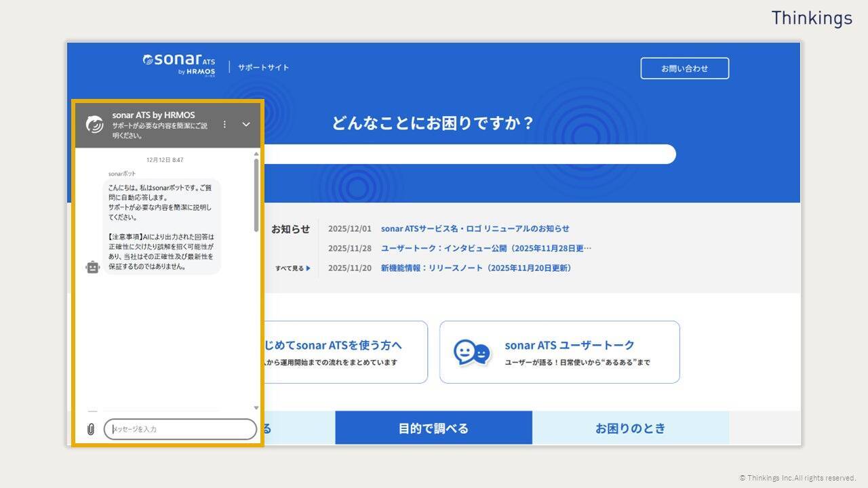The width and height of the screenshot is (868, 488).
Task: Click the scrollbar down arrow in chat panel
Action: click(256, 407)
